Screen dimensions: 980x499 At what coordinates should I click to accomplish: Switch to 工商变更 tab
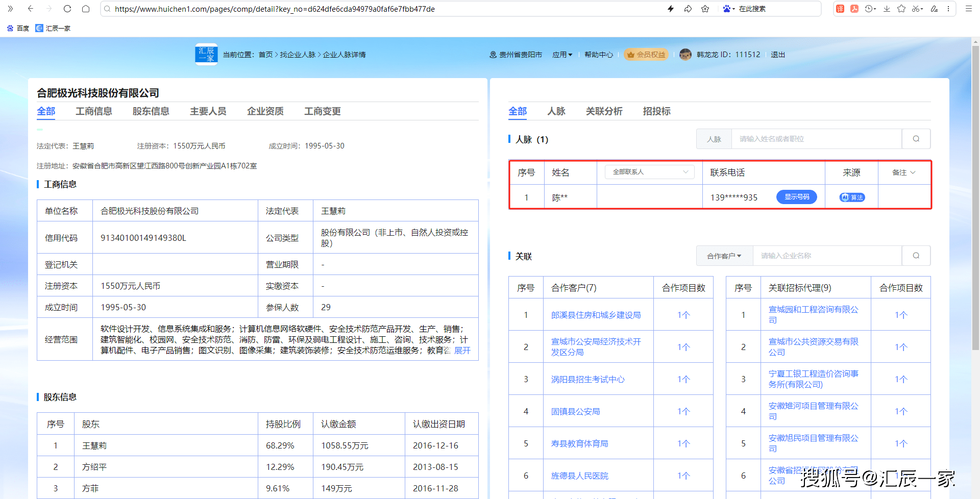[x=323, y=111]
